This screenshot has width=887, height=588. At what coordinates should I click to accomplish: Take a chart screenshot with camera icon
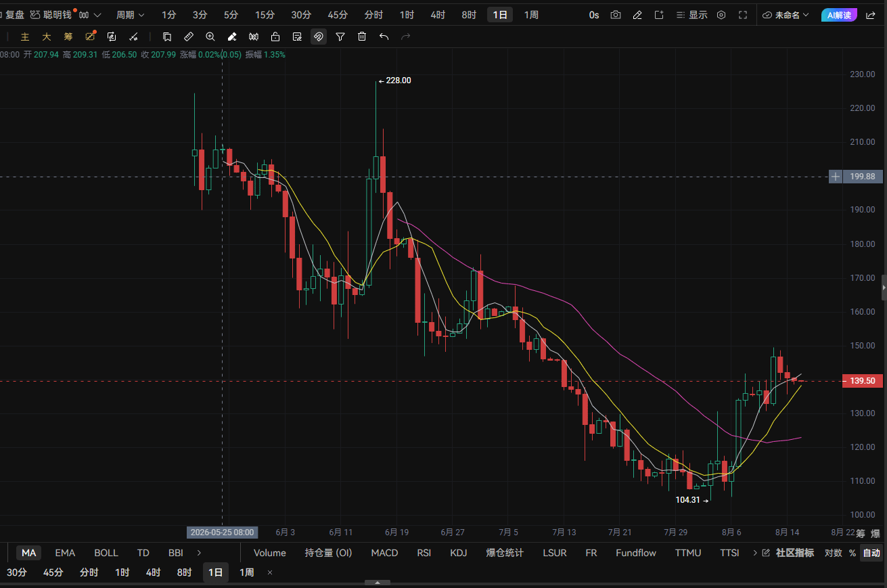click(x=616, y=15)
